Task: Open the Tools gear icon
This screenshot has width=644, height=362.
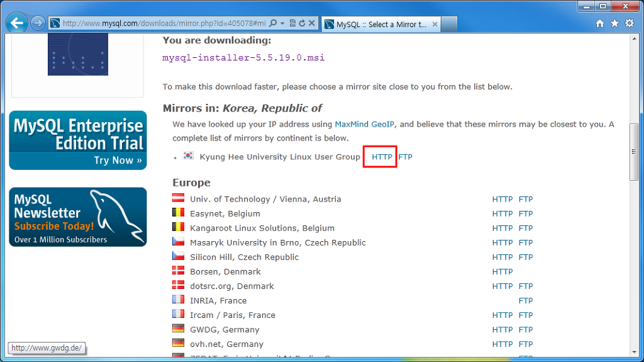Action: point(630,23)
